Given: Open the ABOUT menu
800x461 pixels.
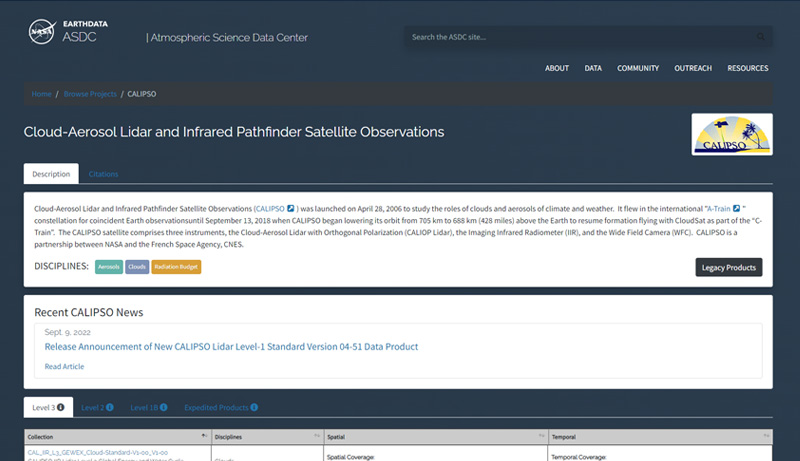Looking at the screenshot, I should 557,68.
